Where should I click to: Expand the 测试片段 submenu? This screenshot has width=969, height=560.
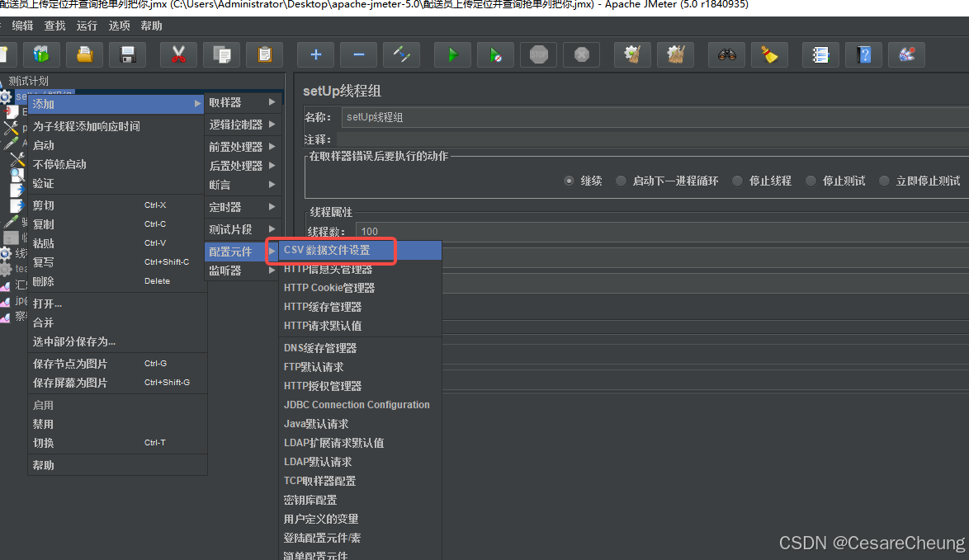pos(243,229)
